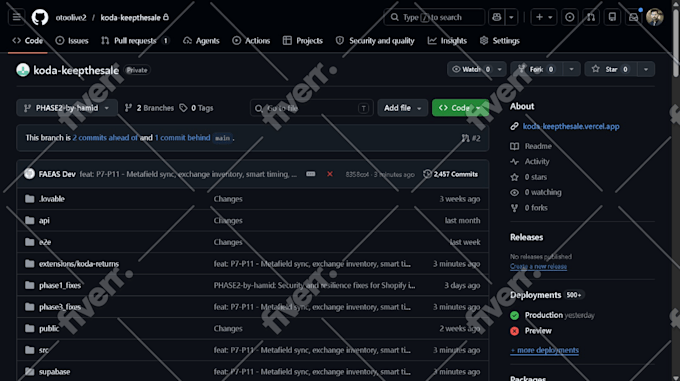
Task: Click + more deployments link
Action: point(544,350)
